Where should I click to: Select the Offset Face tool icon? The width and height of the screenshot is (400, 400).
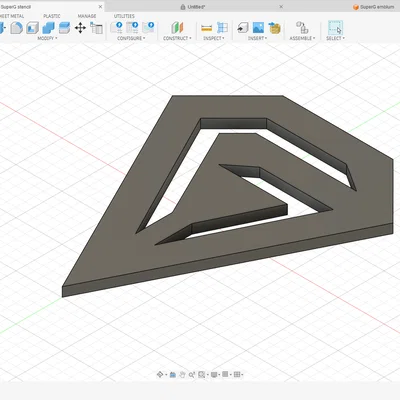pos(64,28)
